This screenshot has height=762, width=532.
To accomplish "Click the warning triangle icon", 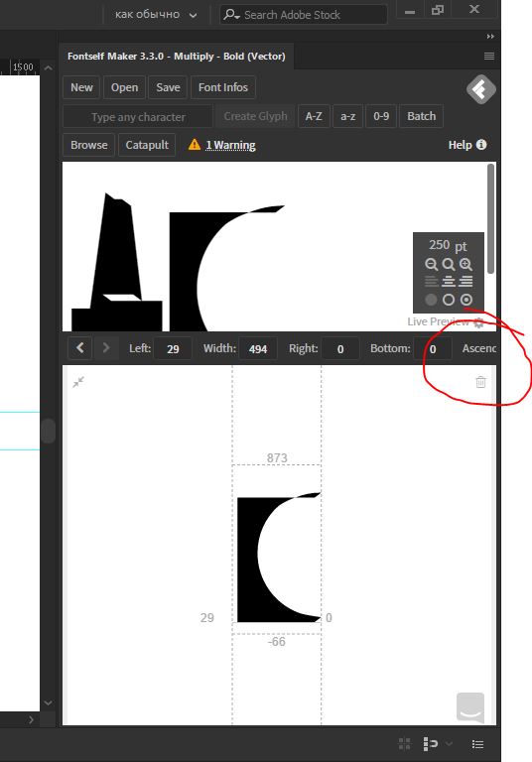I will (x=195, y=144).
